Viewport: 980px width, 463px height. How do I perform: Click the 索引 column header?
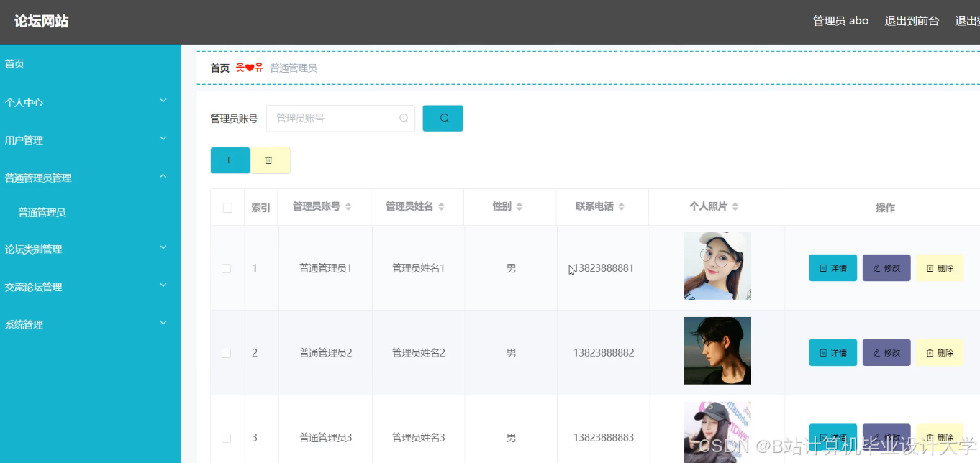[x=260, y=208]
